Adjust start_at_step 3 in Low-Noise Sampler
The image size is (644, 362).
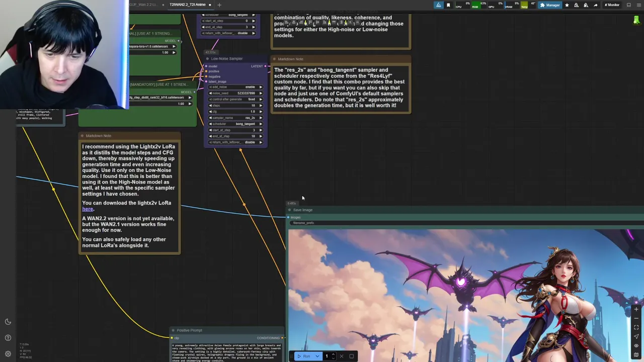coord(236,130)
